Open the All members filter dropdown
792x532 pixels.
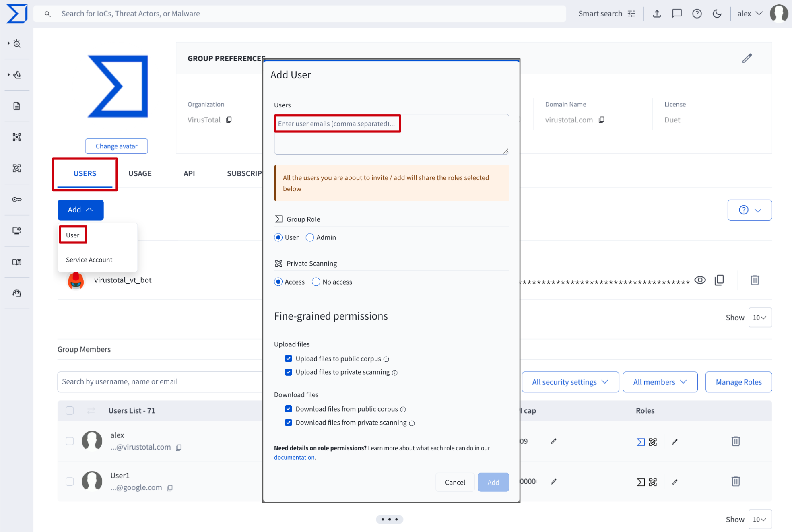[660, 382]
